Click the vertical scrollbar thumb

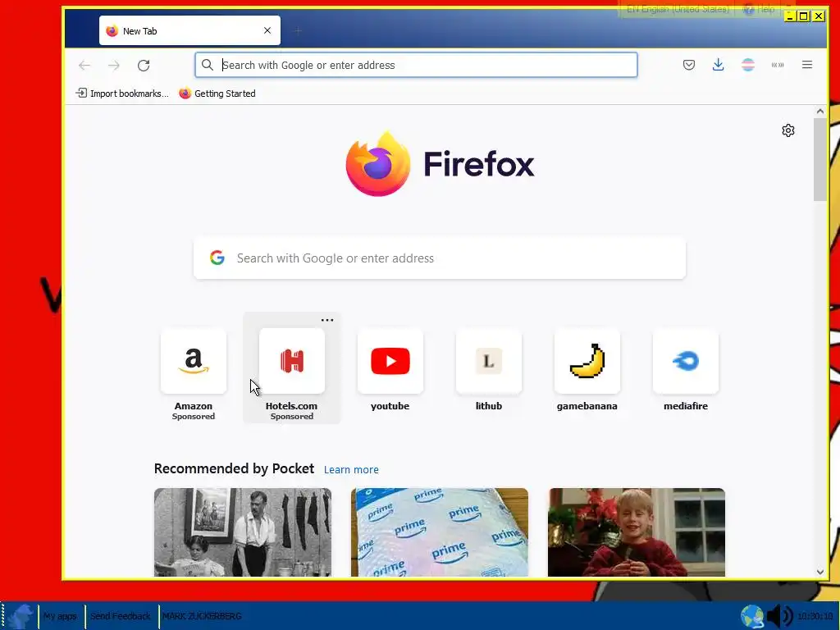820,159
